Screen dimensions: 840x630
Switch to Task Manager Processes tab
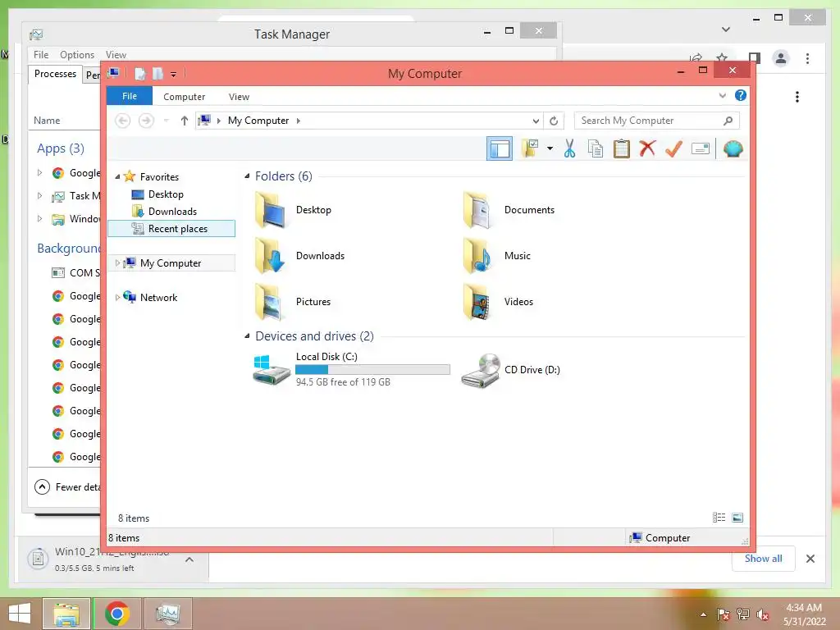[x=55, y=74]
